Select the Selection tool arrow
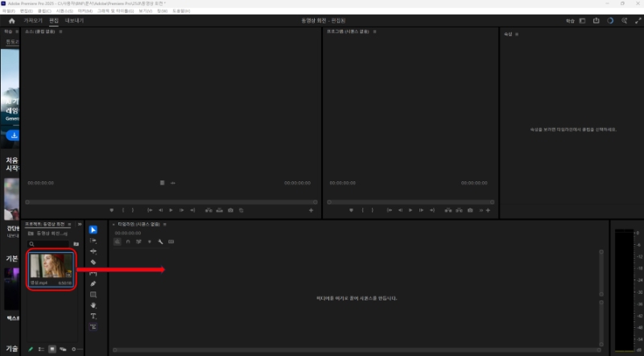This screenshot has width=644, height=356. point(93,230)
